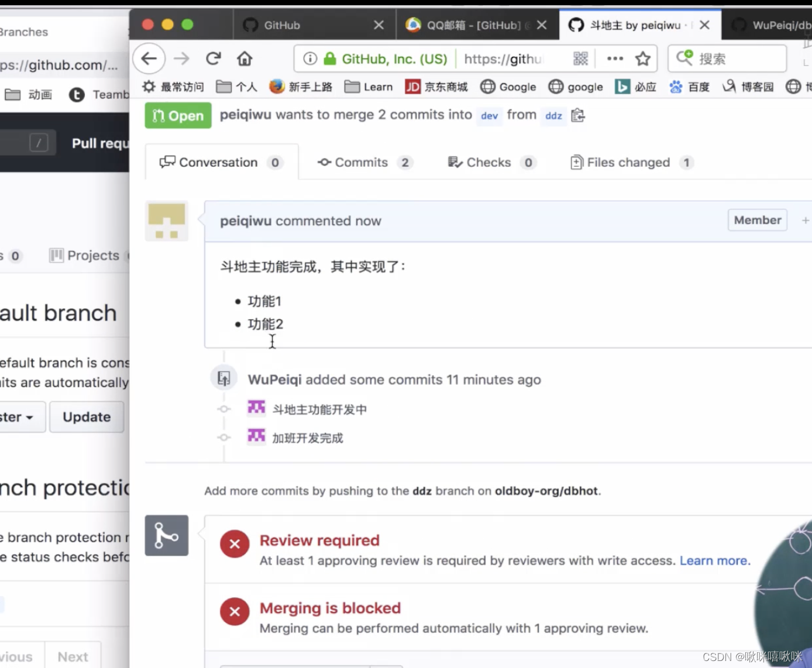Open the 必应 Bing bookmark
812x668 pixels.
[635, 87]
